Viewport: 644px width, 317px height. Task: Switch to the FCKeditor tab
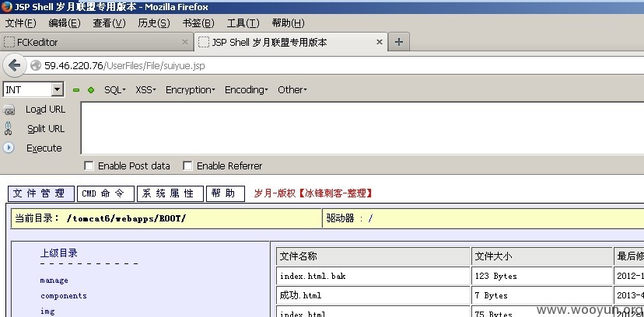pyautogui.click(x=97, y=42)
